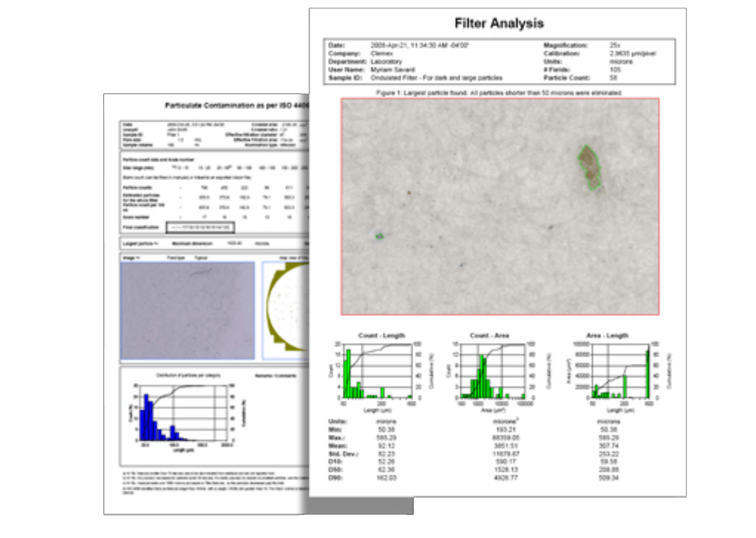Click the Final classification boxed code
The height and width of the screenshot is (538, 756).
pos(199,227)
